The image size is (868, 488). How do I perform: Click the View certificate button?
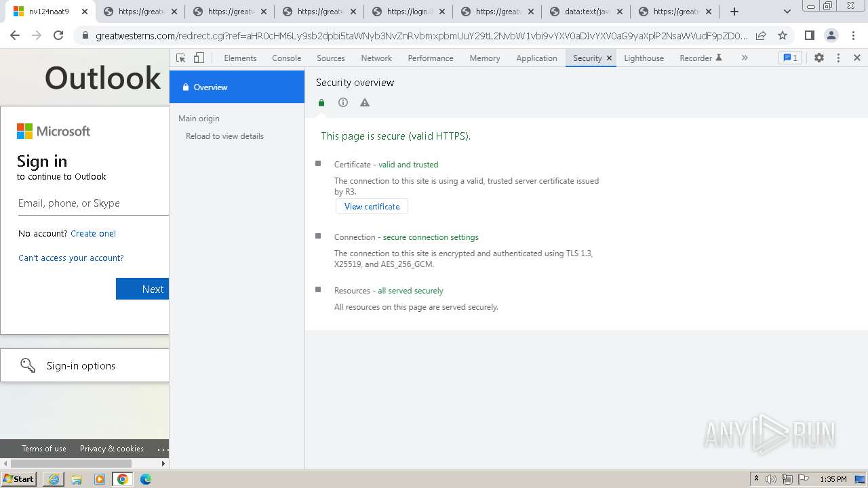372,207
